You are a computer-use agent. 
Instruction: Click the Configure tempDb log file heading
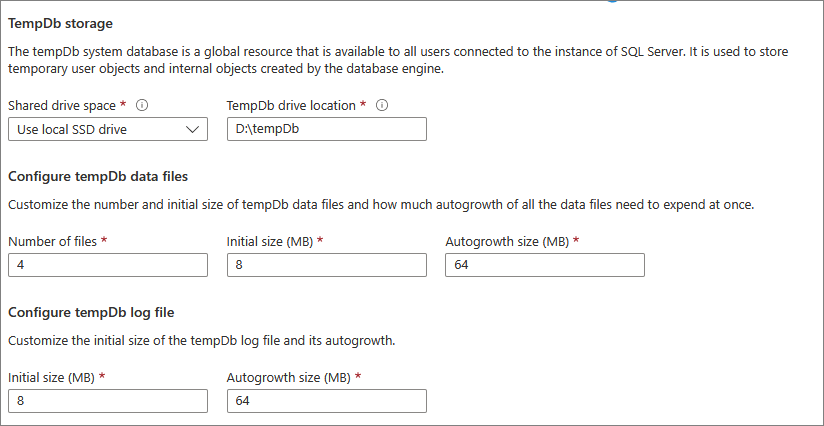coord(90,313)
